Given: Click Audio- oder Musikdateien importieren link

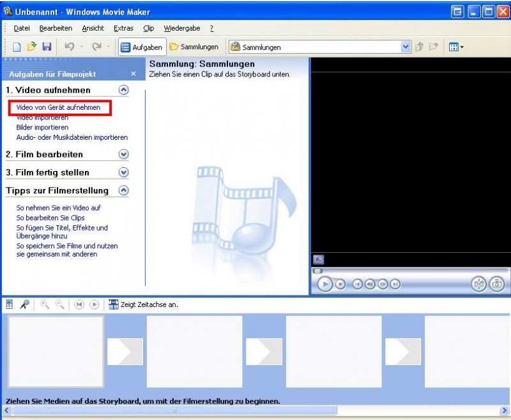Looking at the screenshot, I should tap(72, 137).
